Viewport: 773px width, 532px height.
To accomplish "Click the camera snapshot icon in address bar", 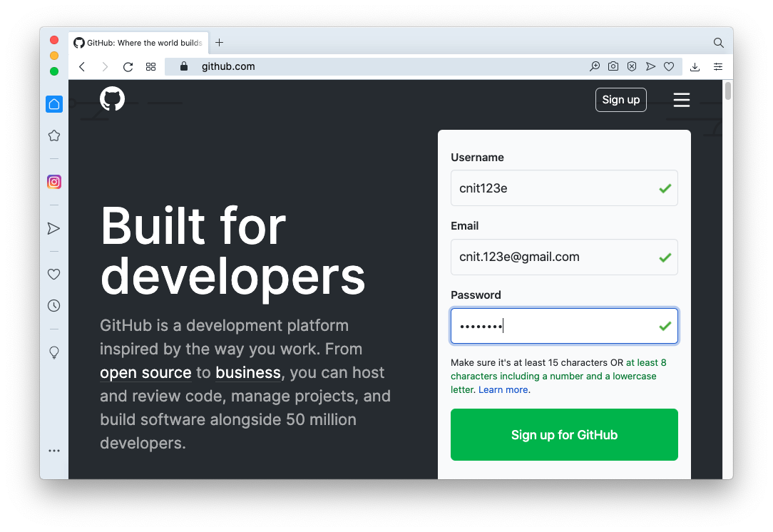I will click(613, 66).
